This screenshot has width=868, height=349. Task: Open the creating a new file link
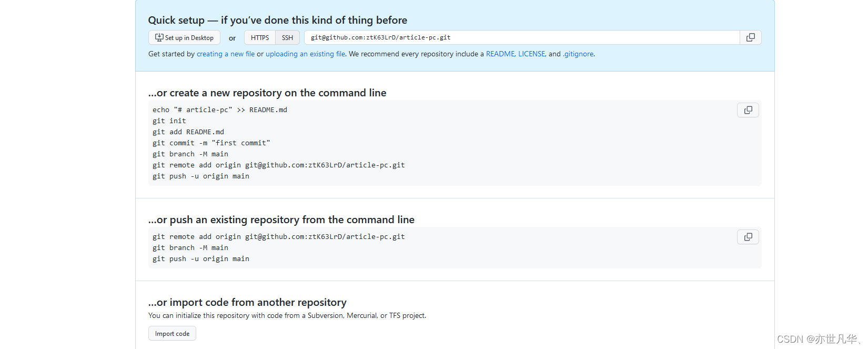(226, 54)
